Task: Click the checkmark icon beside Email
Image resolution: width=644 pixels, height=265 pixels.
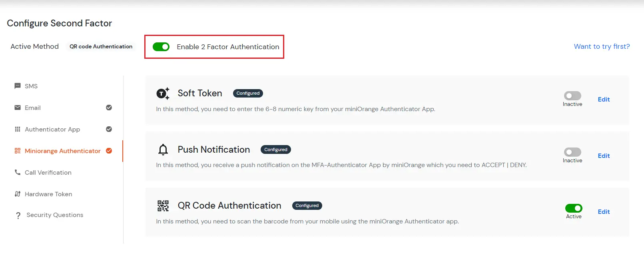Action: pyautogui.click(x=109, y=108)
